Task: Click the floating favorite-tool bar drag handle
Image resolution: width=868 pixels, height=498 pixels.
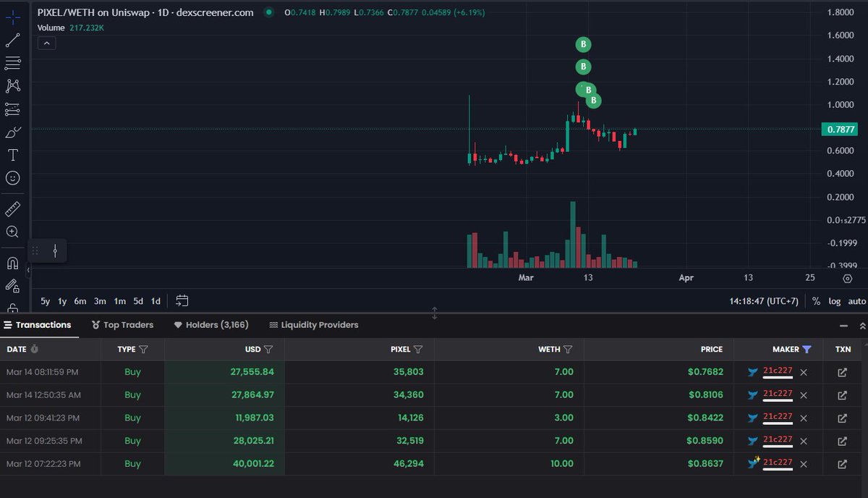Action: click(35, 251)
